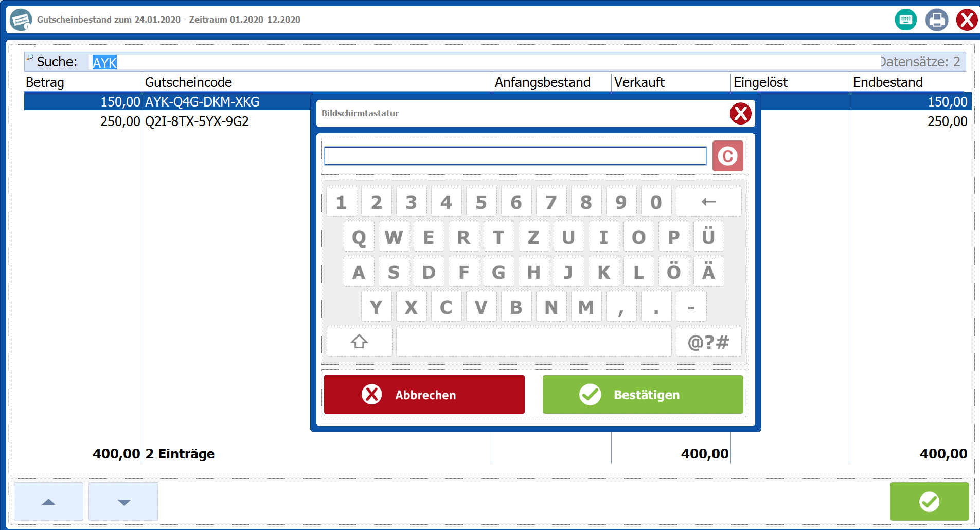The image size is (980, 530).
Task: Click the printer icon to print list
Action: [936, 20]
